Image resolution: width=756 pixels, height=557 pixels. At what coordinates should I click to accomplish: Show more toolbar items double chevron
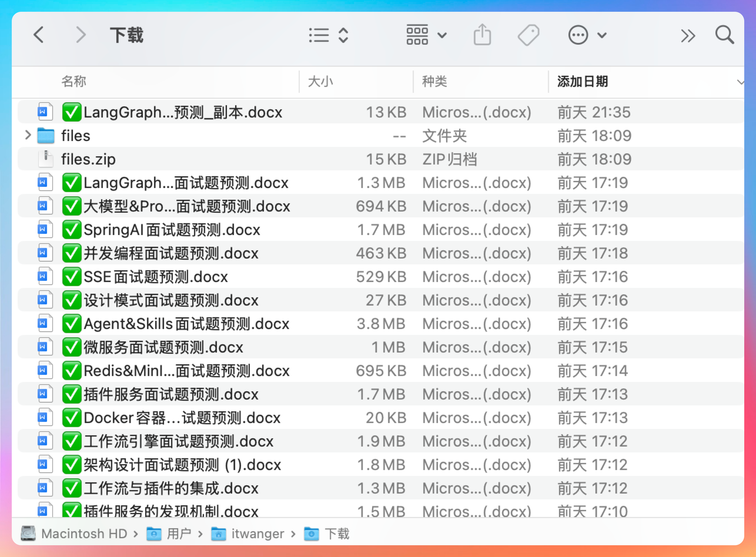tap(688, 36)
